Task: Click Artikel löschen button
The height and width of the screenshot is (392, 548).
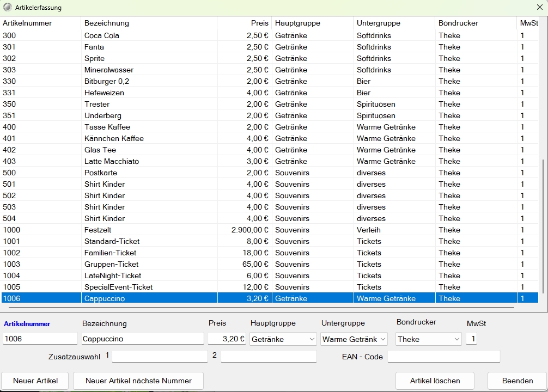Action: tap(435, 381)
